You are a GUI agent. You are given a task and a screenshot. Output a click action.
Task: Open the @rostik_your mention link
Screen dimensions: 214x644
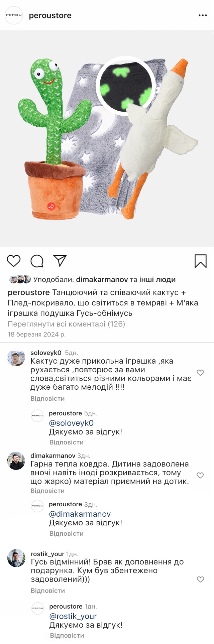pyautogui.click(x=73, y=616)
